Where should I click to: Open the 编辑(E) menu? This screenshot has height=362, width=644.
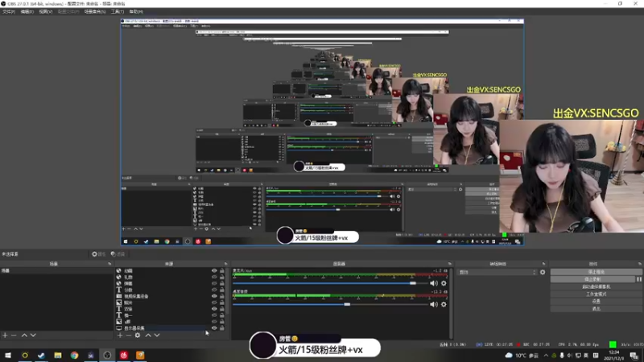[x=27, y=11]
